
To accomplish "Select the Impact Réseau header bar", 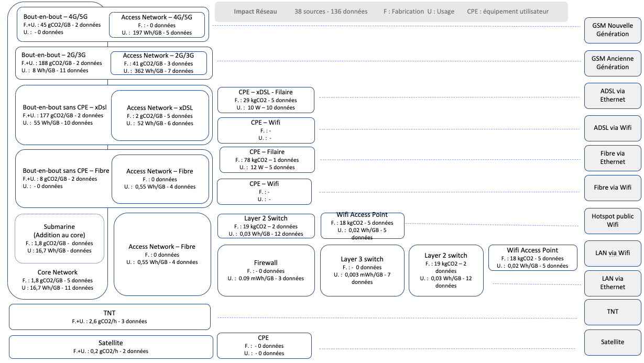I will click(x=391, y=12).
